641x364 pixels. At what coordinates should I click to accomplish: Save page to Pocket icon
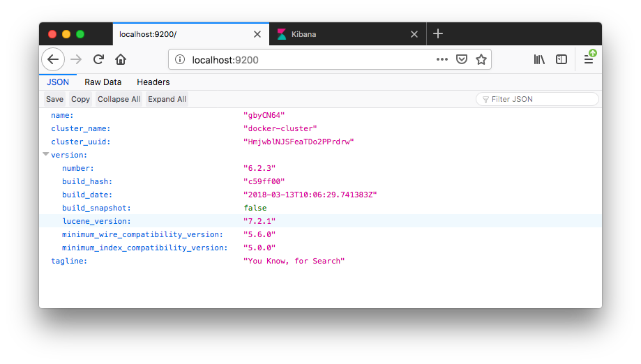pyautogui.click(x=462, y=60)
